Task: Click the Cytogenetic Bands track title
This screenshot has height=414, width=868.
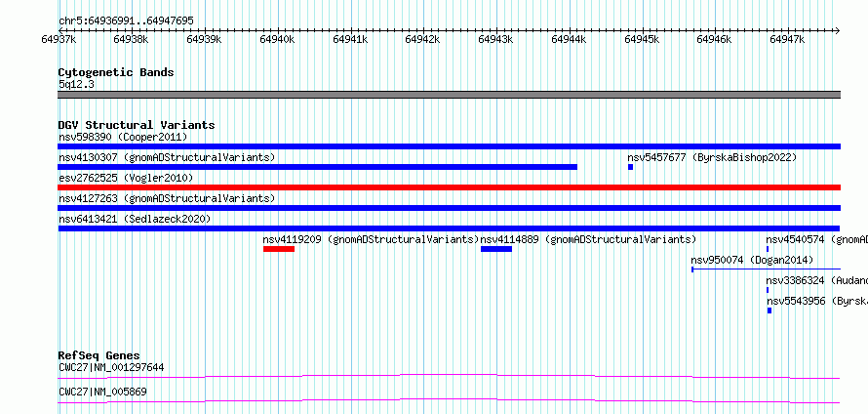Action: (x=116, y=72)
